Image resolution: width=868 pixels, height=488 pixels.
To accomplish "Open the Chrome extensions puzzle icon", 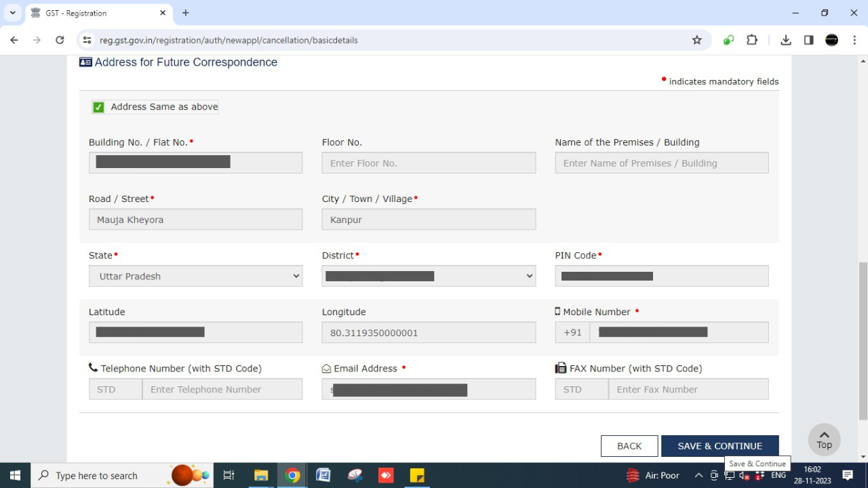I will coord(751,40).
